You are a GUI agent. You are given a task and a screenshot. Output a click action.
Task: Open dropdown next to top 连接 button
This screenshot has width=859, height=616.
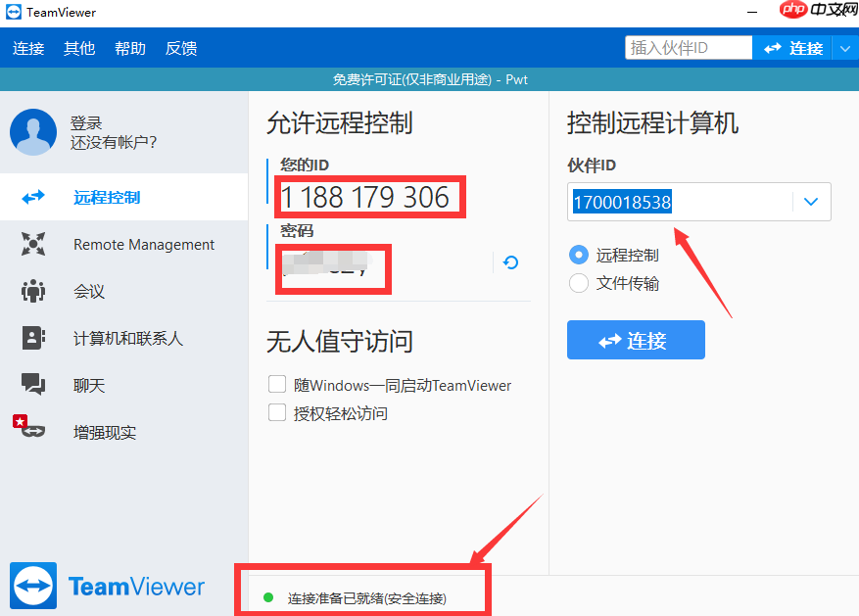point(845,48)
